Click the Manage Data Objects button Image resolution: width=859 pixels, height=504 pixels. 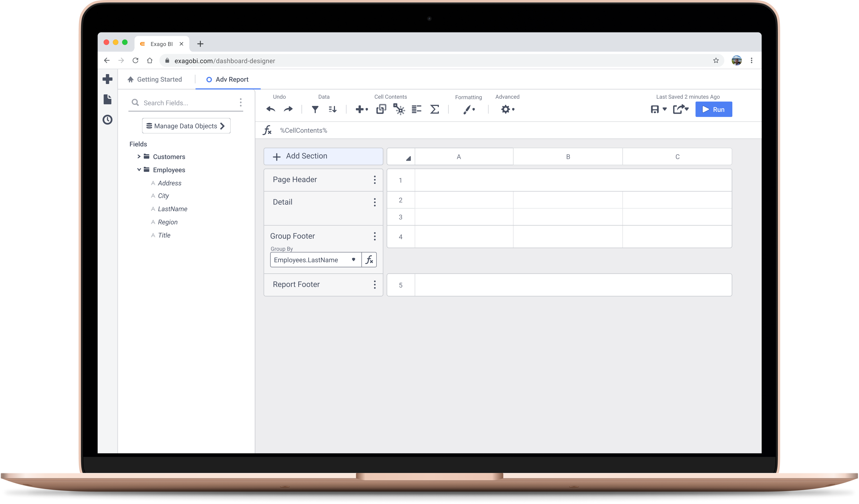pos(186,126)
